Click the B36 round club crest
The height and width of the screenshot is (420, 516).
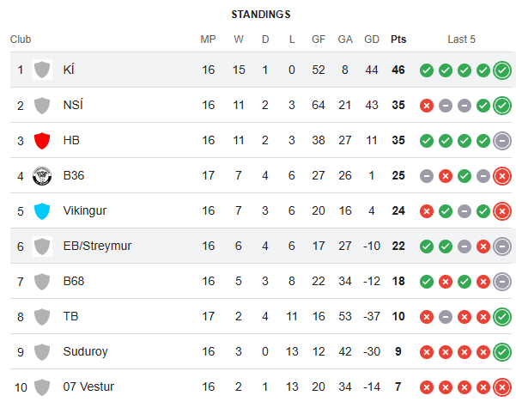(x=42, y=176)
